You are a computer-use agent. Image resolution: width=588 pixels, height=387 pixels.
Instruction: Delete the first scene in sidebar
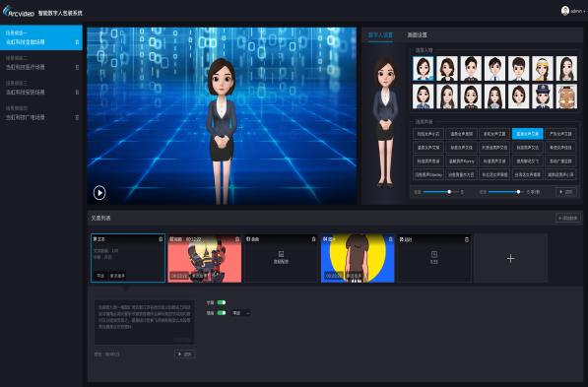coord(77,42)
